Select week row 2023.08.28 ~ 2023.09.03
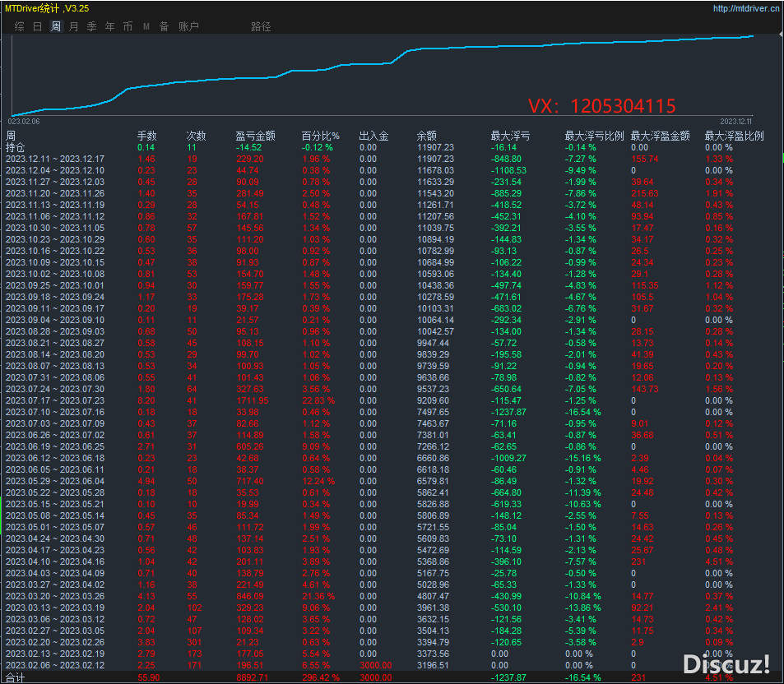This screenshot has width=784, height=684. tap(55, 332)
